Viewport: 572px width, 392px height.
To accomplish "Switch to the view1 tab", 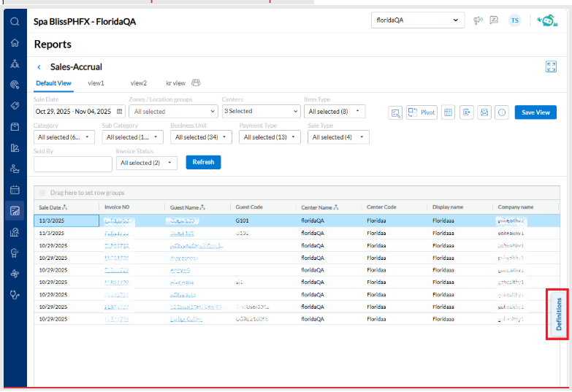I will click(x=96, y=83).
